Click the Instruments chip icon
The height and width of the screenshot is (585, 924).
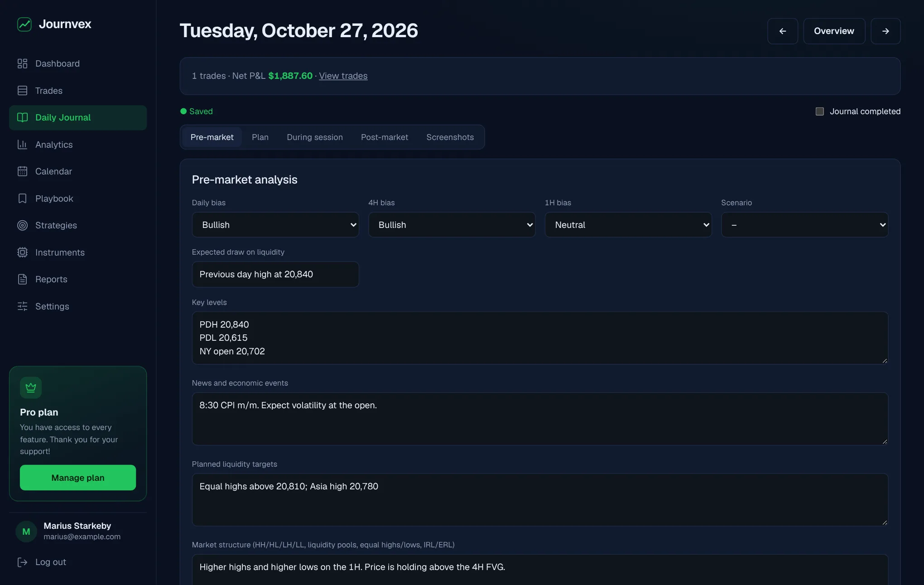pyautogui.click(x=22, y=252)
